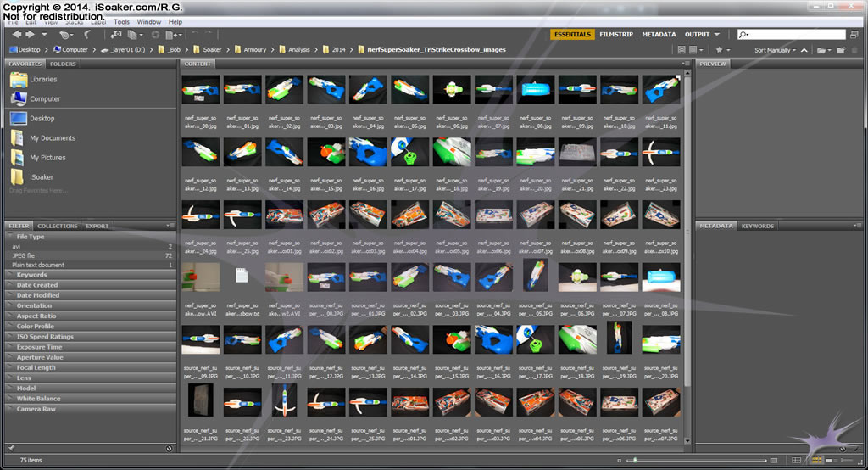Open the workspace switcher dropdown arrow after Output
Viewport: 868px width, 470px height.
coord(717,35)
